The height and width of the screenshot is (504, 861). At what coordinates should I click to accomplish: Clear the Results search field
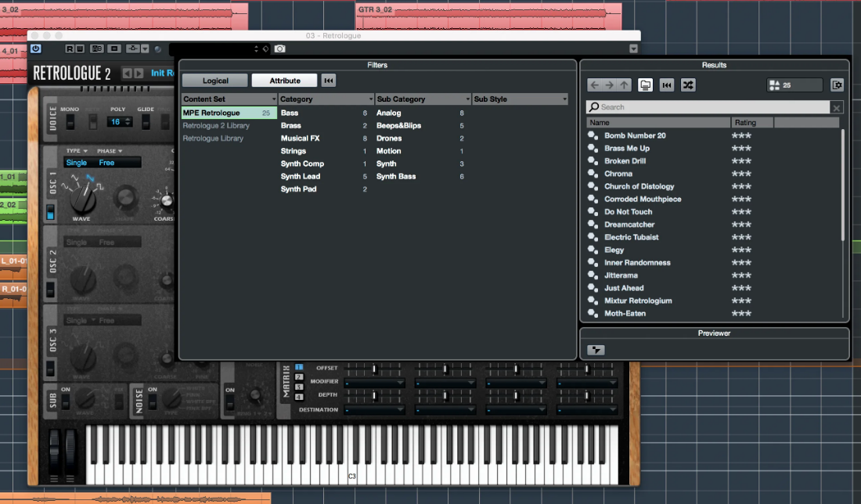[836, 107]
